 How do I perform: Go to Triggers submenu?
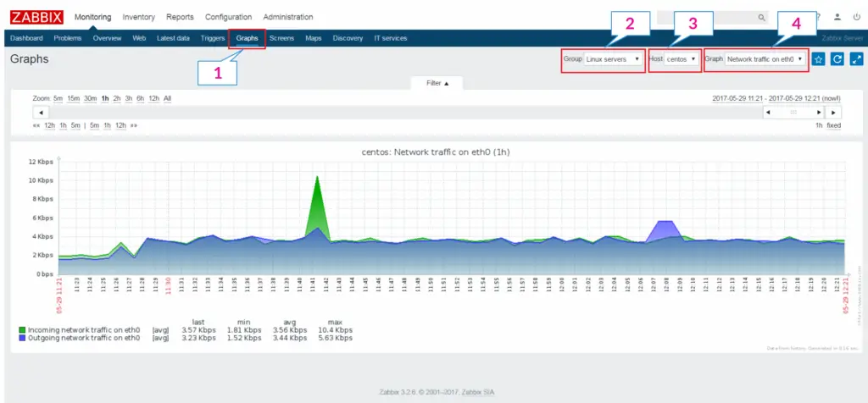(x=213, y=38)
